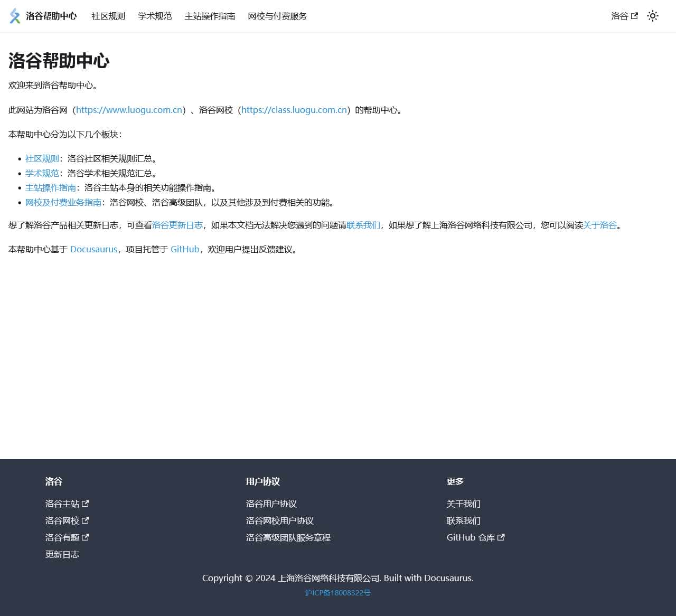676x616 pixels.
Task: Click the 联系我们 link in paragraph text
Action: pos(363,225)
